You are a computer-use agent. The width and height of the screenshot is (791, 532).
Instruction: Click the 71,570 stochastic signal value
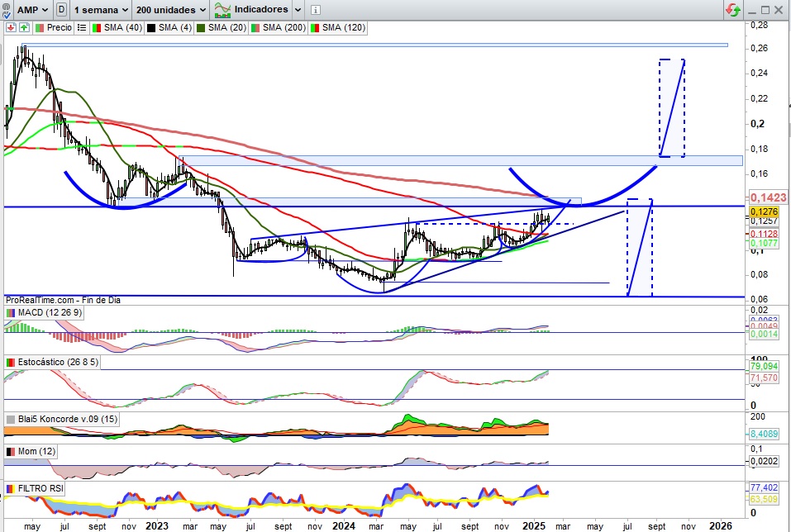pyautogui.click(x=765, y=378)
